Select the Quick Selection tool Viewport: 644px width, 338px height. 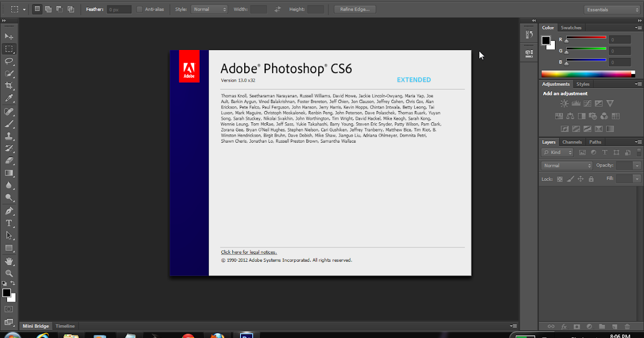[9, 73]
